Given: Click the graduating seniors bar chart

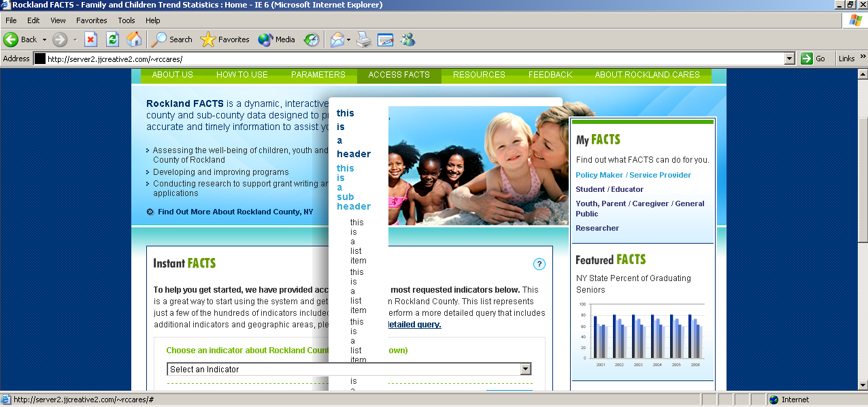Looking at the screenshot, I should tap(641, 334).
